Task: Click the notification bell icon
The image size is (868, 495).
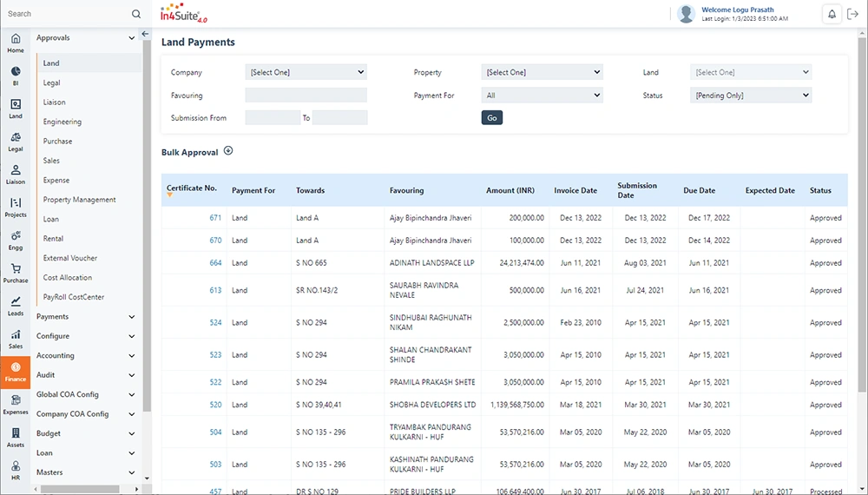Action: (x=832, y=14)
